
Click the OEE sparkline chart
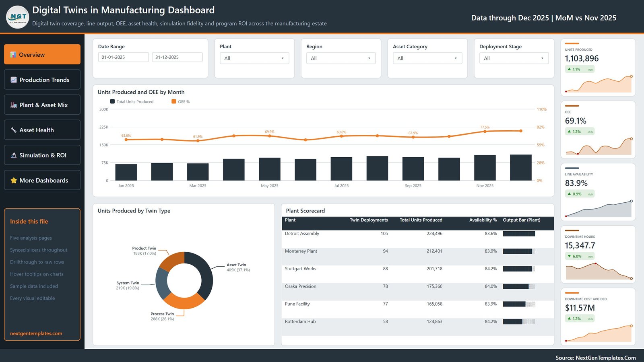(x=599, y=146)
